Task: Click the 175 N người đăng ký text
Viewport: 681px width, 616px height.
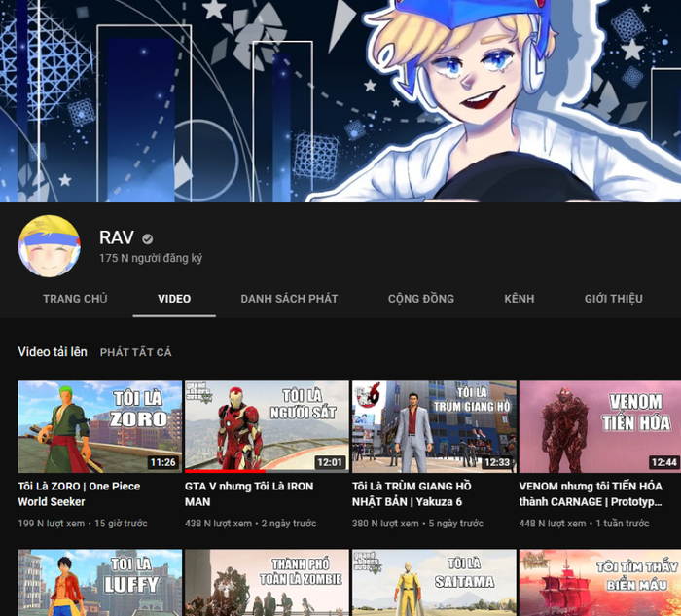Action: (151, 258)
